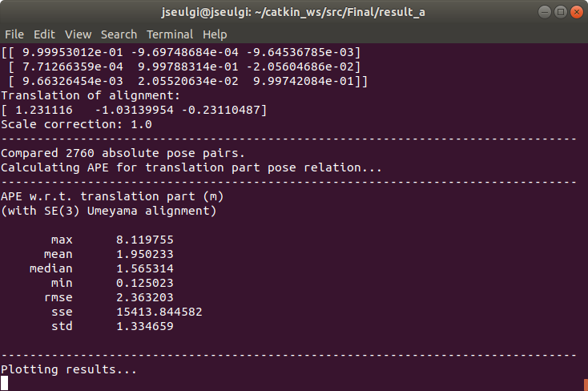Image resolution: width=588 pixels, height=391 pixels.
Task: Click the median value 1.565314
Action: coord(145,268)
